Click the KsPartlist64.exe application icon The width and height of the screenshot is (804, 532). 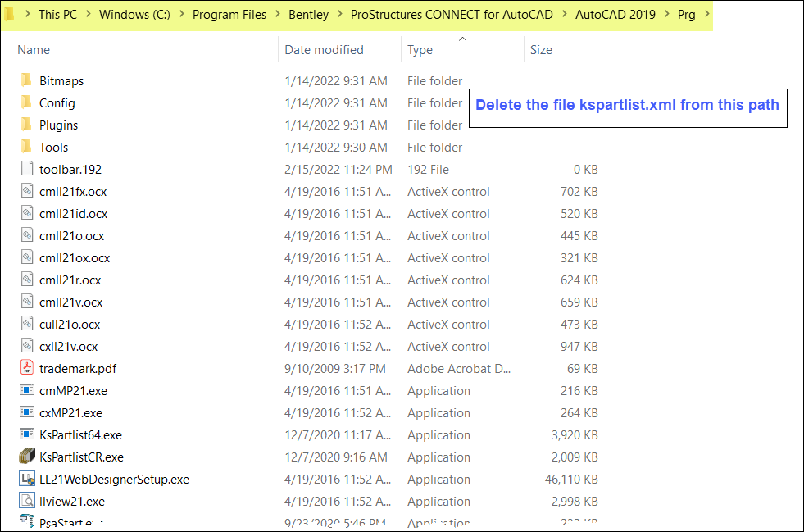(x=27, y=434)
